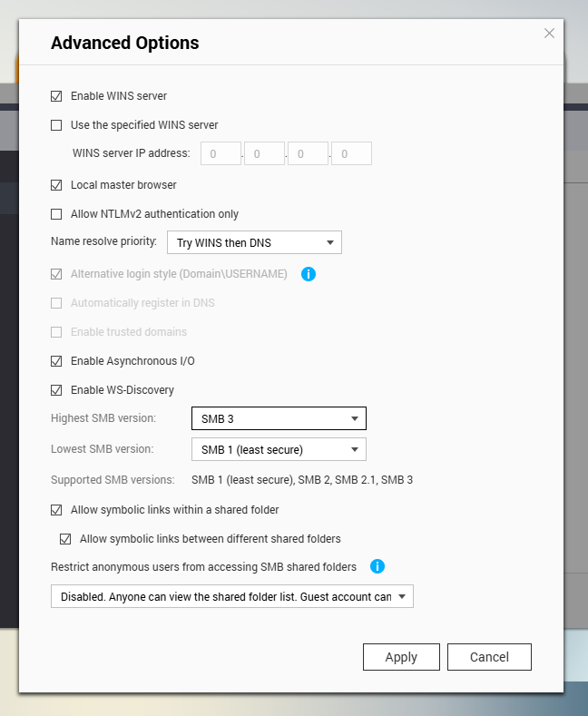Open Name resolve priority dropdown

[254, 242]
